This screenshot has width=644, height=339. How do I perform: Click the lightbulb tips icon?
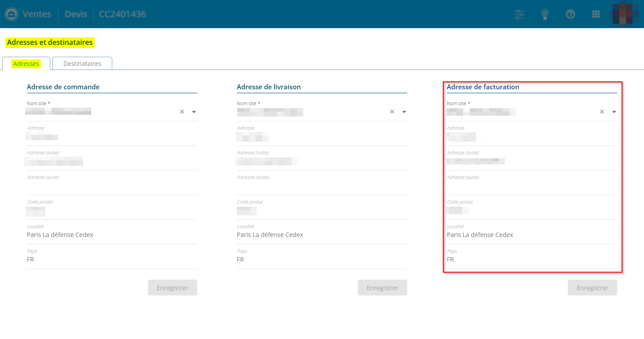545,15
